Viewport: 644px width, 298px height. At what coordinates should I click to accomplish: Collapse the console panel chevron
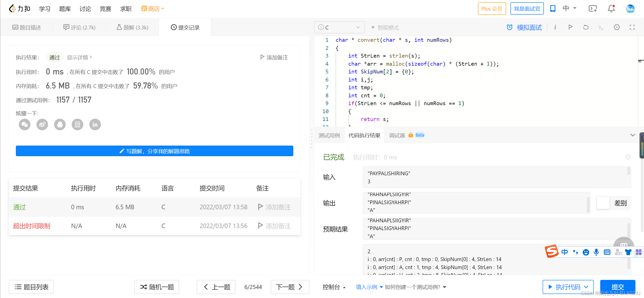coord(633,135)
